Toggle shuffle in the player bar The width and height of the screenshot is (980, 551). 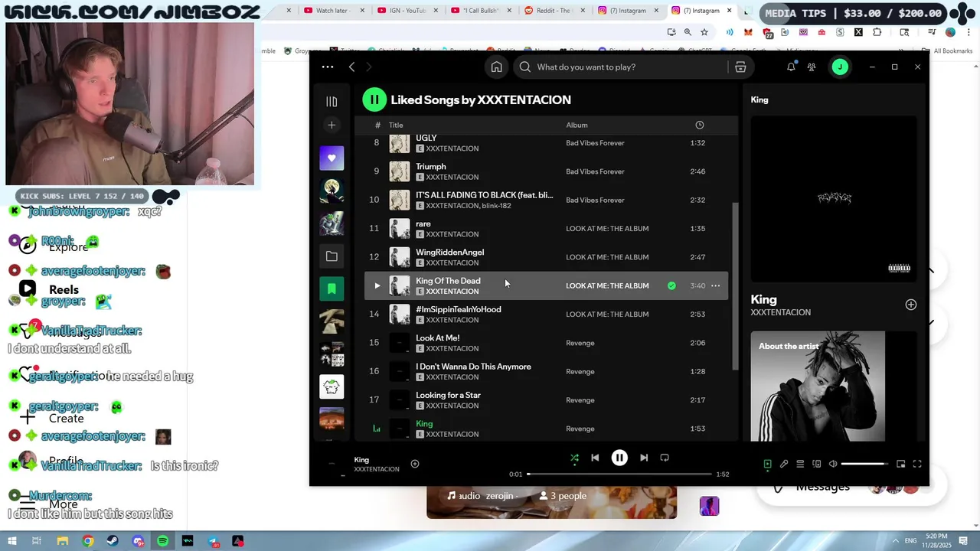pyautogui.click(x=574, y=458)
